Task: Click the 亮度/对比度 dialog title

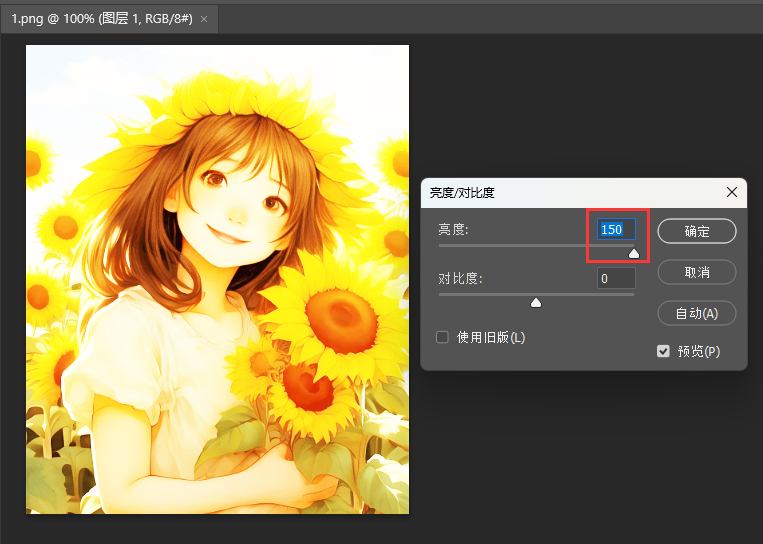Action: (462, 193)
